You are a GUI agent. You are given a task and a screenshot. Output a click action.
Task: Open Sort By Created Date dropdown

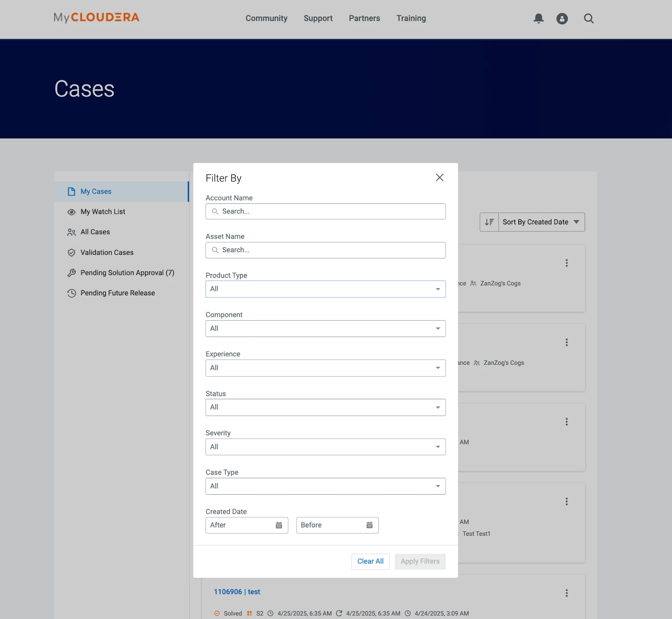tap(541, 222)
